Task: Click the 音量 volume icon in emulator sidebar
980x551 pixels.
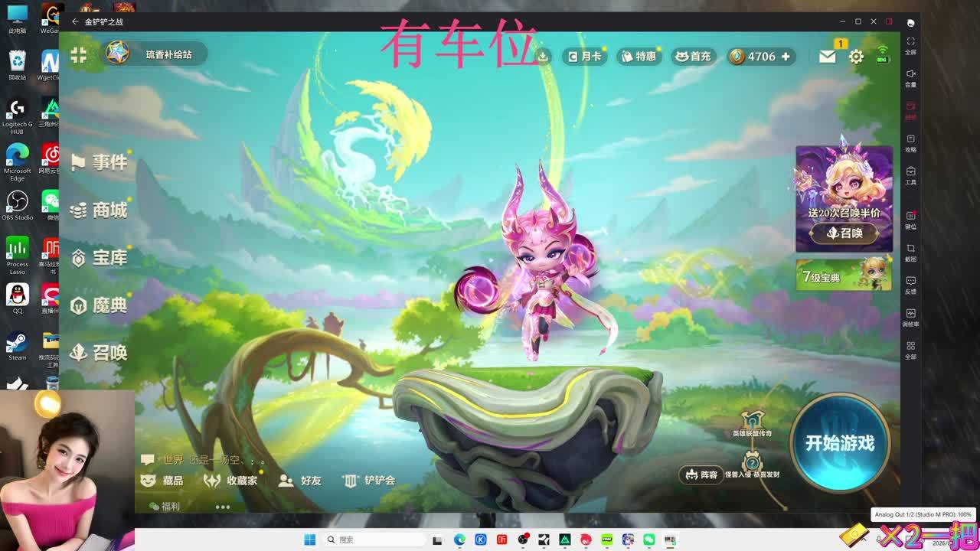Action: tap(910, 77)
